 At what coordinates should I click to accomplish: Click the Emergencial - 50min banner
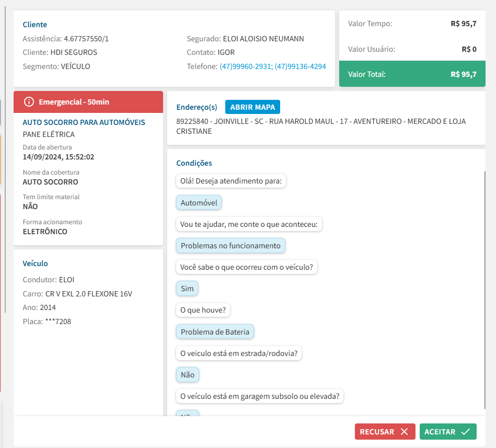(88, 102)
